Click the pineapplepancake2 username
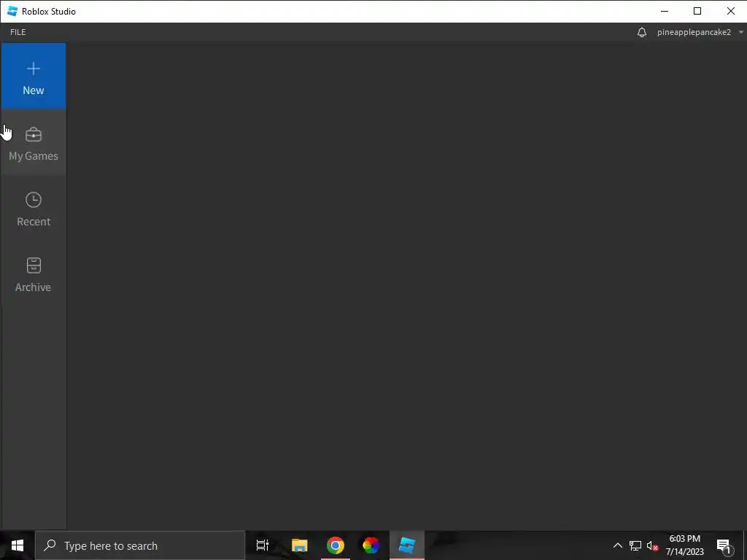 (694, 32)
